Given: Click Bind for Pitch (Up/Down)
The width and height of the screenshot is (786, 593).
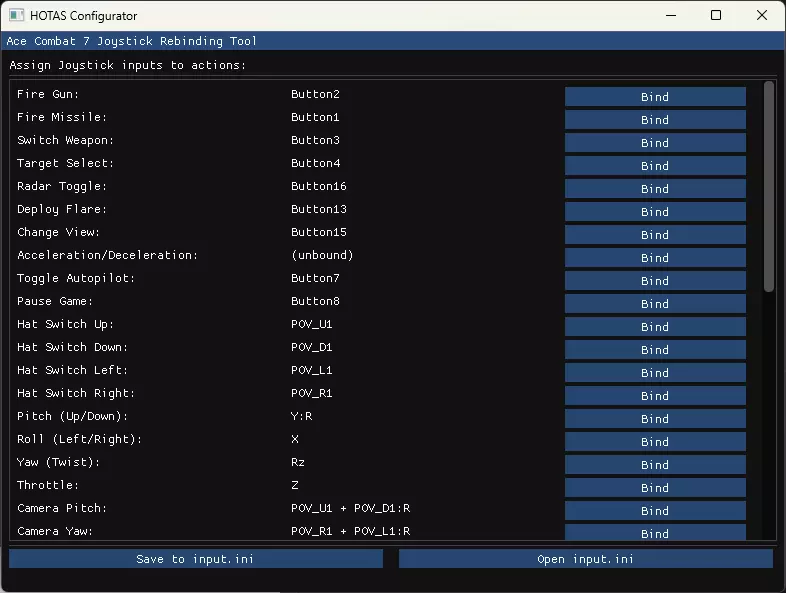Looking at the screenshot, I should click(655, 420).
